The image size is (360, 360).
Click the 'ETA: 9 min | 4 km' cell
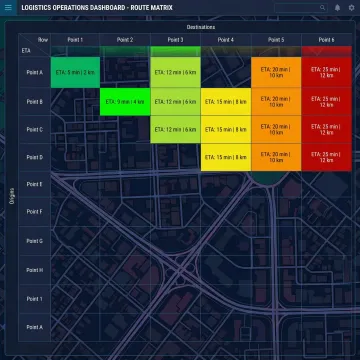point(125,102)
